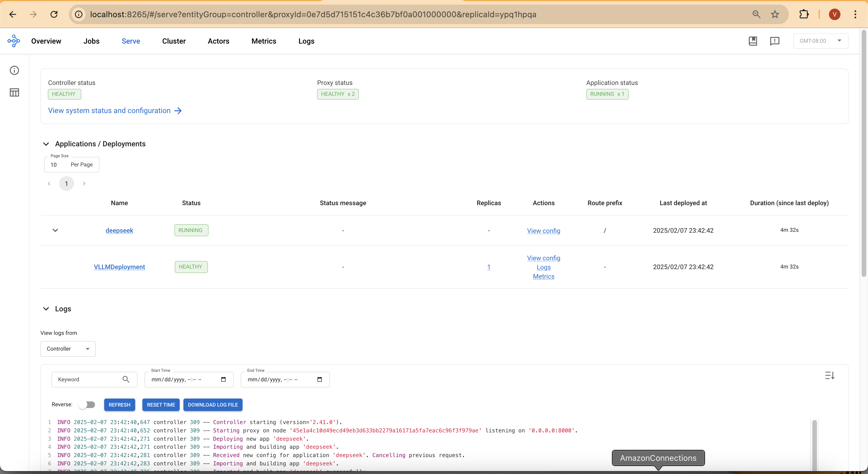Collapse the Applications / Deployments section
The height and width of the screenshot is (474, 868).
tap(46, 144)
